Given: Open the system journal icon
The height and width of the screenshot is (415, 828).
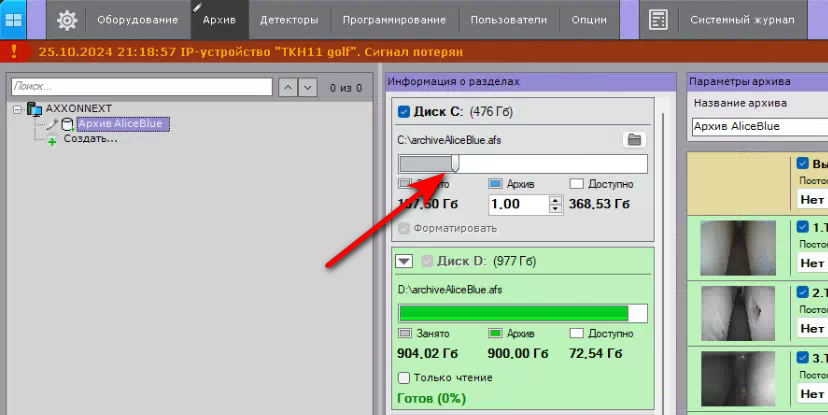Looking at the screenshot, I should tap(658, 20).
